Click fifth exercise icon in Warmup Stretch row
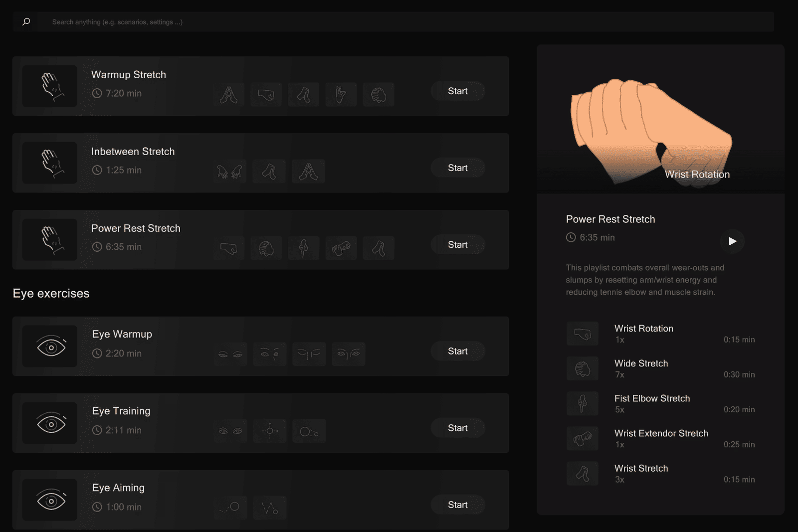798x532 pixels. click(379, 95)
